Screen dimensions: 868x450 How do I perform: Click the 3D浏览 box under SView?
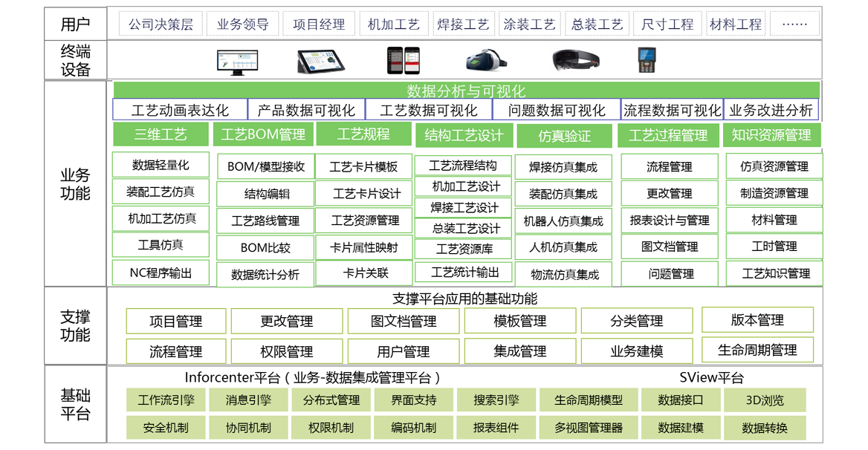tap(765, 400)
